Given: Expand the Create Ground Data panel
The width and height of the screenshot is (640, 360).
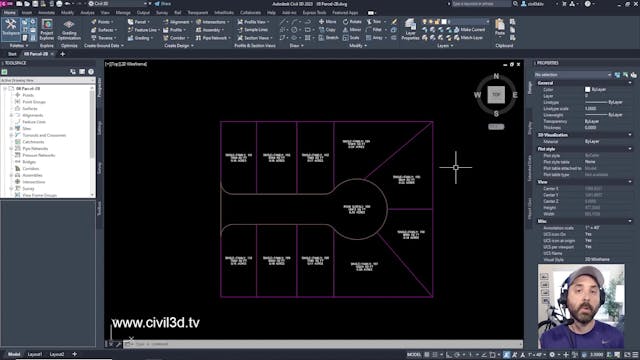Looking at the screenshot, I should click(x=104, y=46).
